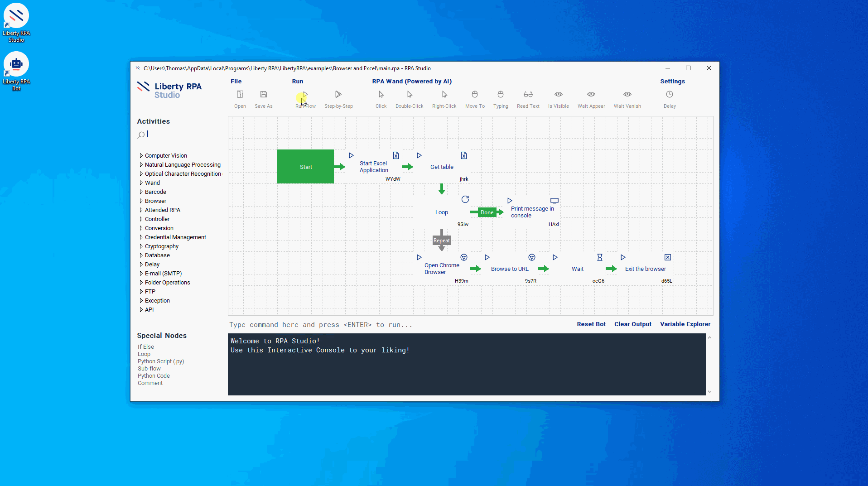Click the Wait Appear eye icon

coord(591,95)
